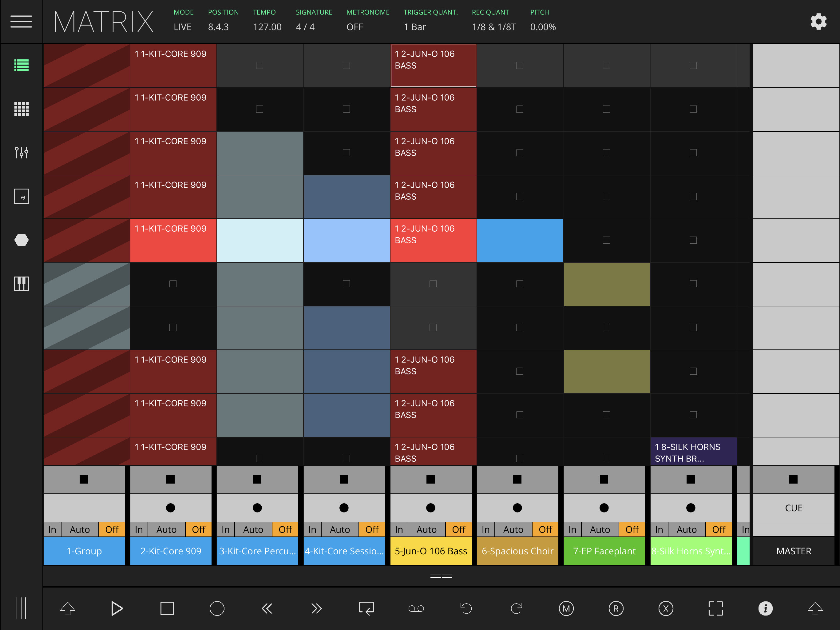The width and height of the screenshot is (840, 630).
Task: Open the settings gear
Action: click(819, 22)
